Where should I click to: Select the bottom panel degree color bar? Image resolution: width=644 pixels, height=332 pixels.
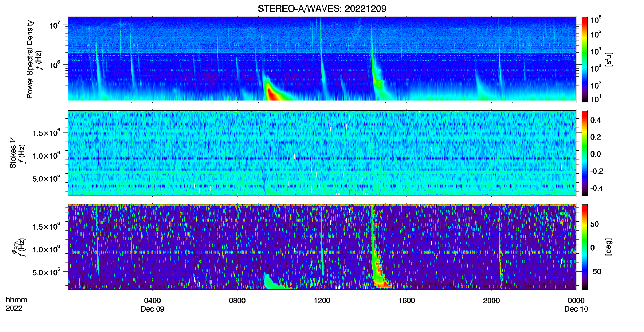(x=585, y=247)
